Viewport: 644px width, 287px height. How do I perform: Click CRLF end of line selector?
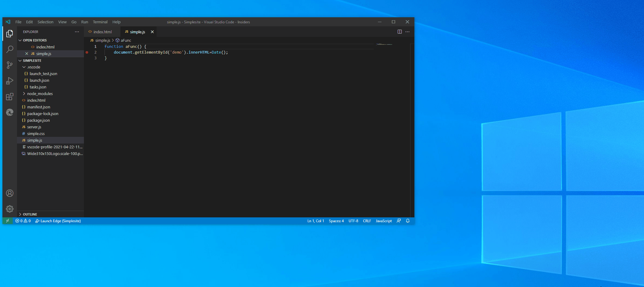[x=367, y=221]
